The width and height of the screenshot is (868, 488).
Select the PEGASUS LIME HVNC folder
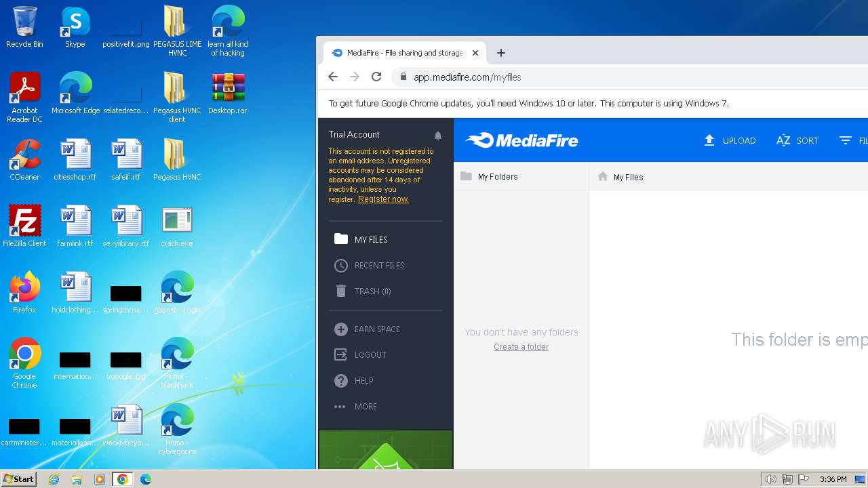(177, 30)
